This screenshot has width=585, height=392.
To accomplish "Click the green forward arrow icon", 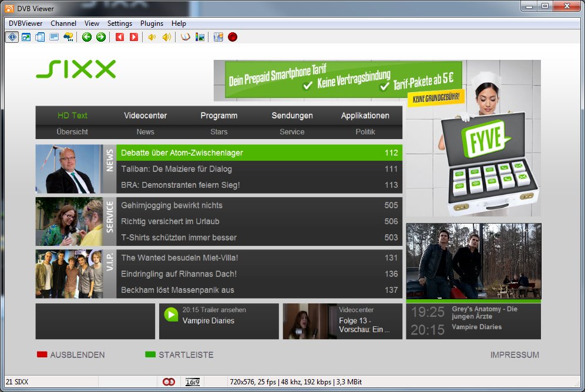I will (x=101, y=37).
